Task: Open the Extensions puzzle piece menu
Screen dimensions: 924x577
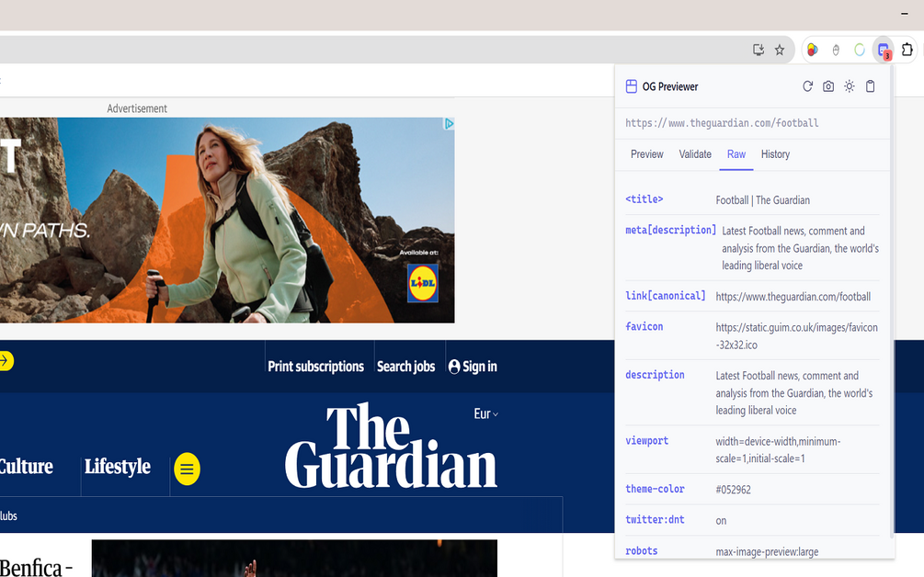Action: (907, 50)
